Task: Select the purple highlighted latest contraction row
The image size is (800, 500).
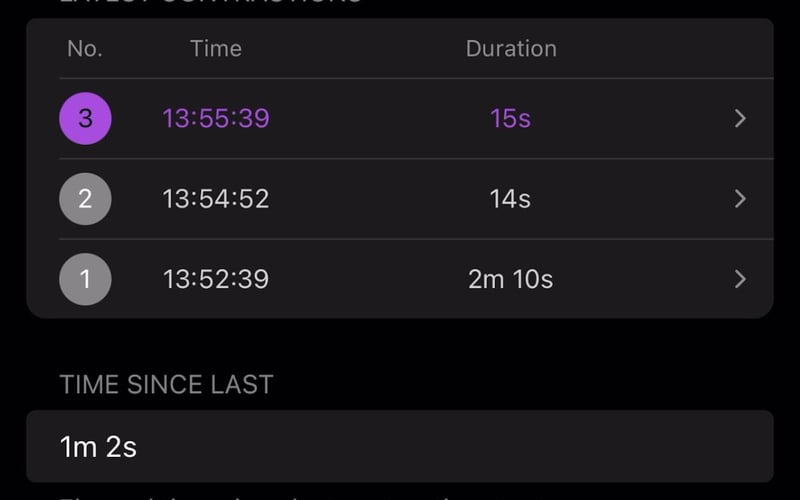Action: pos(400,119)
